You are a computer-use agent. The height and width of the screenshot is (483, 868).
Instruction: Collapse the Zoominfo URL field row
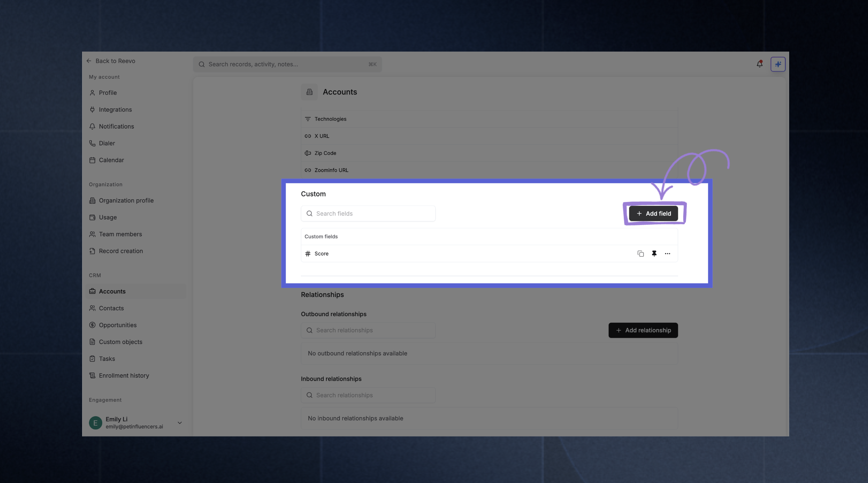331,170
